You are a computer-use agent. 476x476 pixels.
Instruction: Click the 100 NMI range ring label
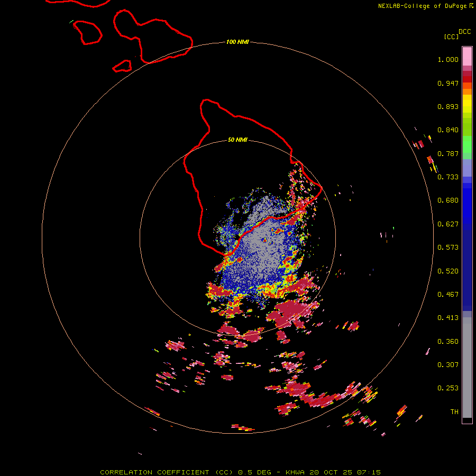click(x=237, y=42)
